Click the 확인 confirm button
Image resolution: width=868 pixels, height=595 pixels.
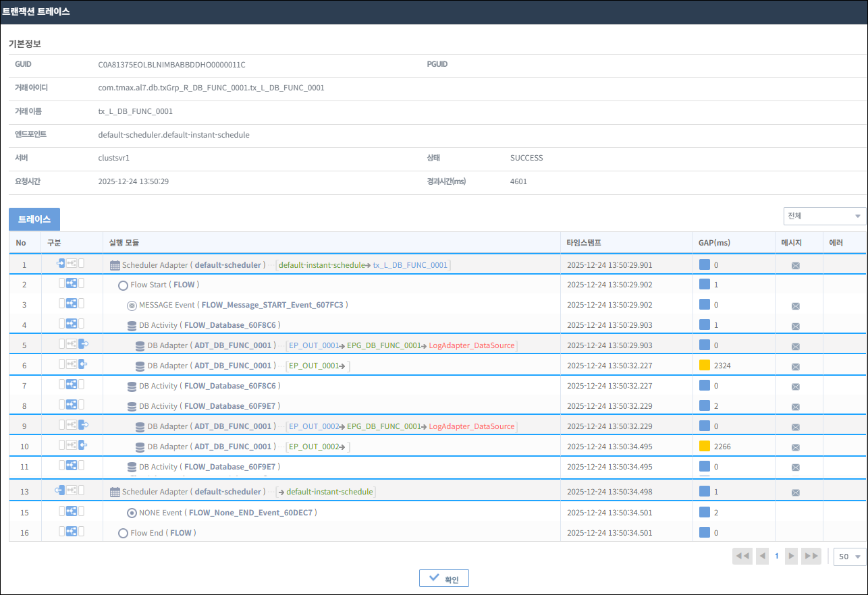(x=444, y=579)
